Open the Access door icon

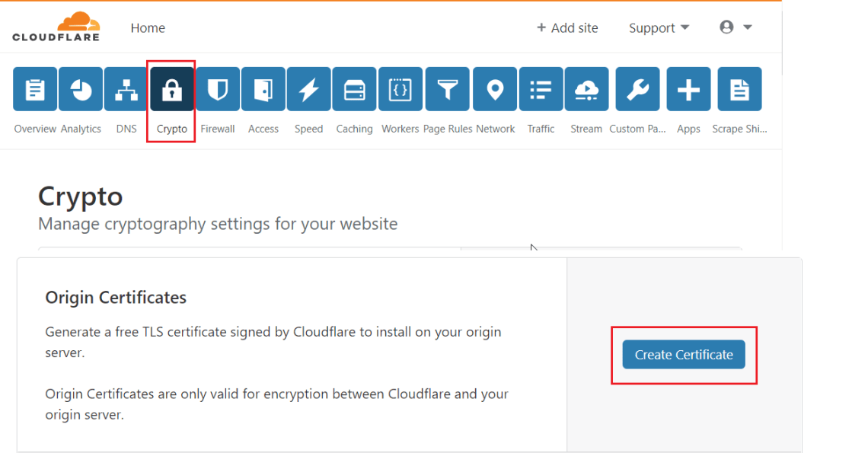click(263, 90)
